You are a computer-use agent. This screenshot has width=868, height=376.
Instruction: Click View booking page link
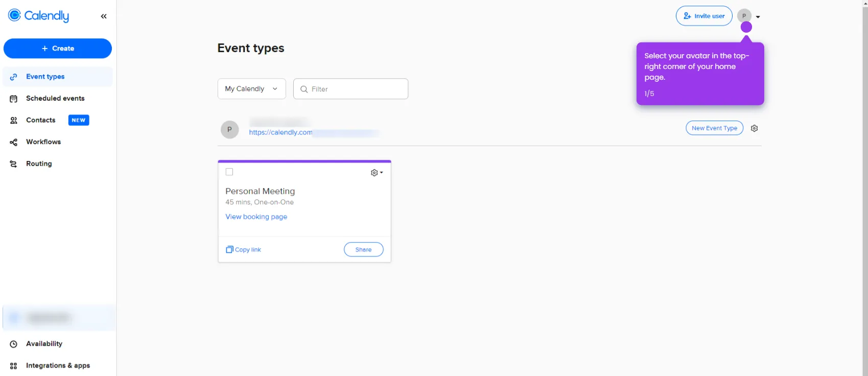click(x=256, y=217)
